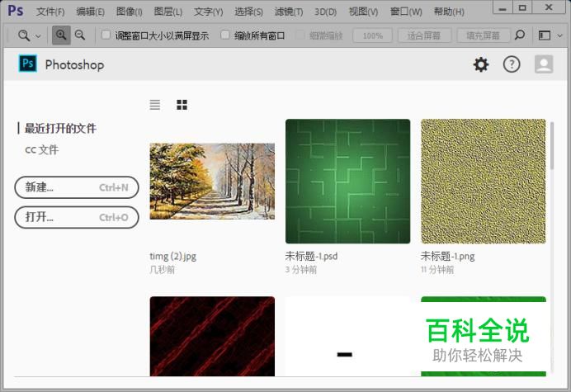571x392 pixels.
Task: Click the 3 分钟前 timestamp text
Action: tap(301, 270)
